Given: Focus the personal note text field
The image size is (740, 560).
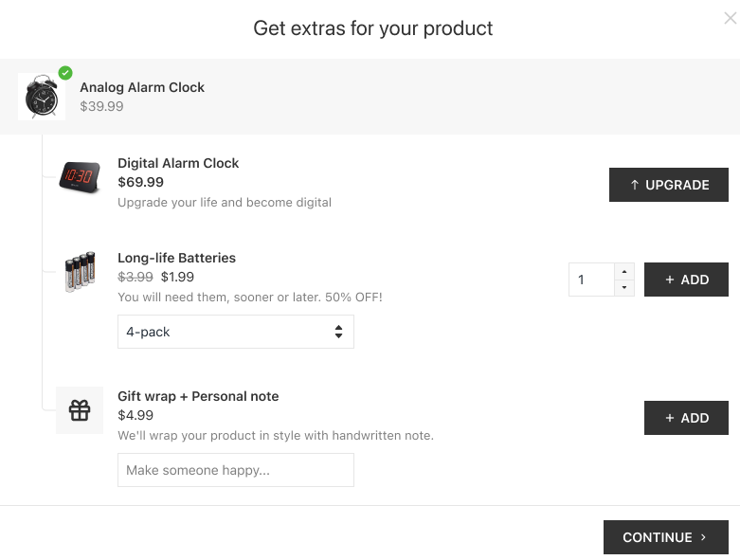Looking at the screenshot, I should coord(235,470).
